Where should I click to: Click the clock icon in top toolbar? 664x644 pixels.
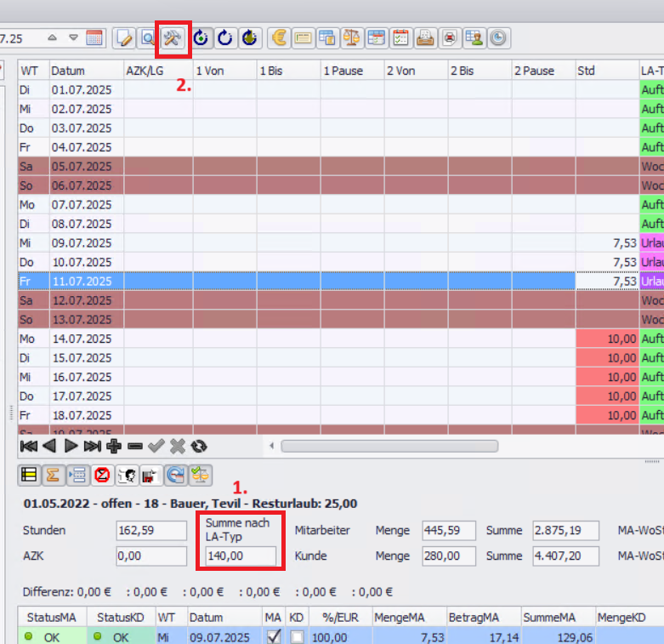pos(498,37)
